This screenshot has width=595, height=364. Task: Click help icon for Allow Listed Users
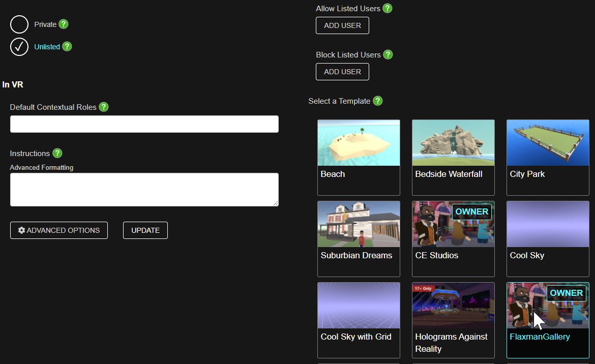tap(387, 9)
